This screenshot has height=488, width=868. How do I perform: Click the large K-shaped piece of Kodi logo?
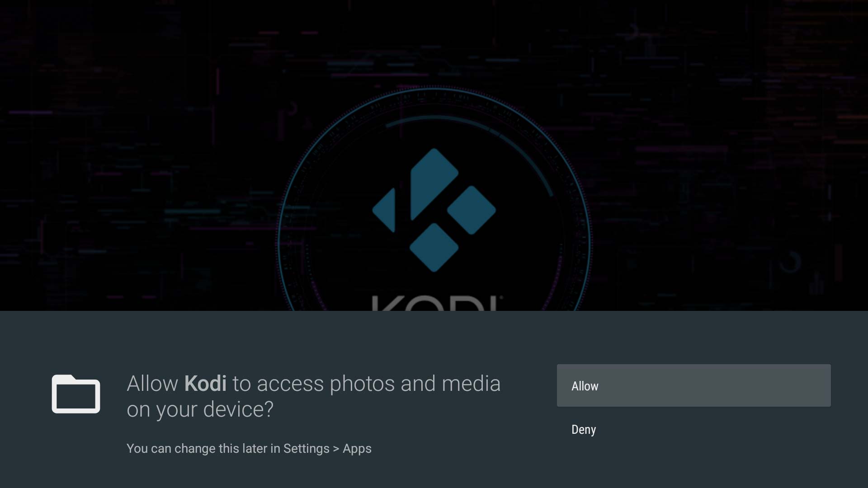pyautogui.click(x=434, y=184)
